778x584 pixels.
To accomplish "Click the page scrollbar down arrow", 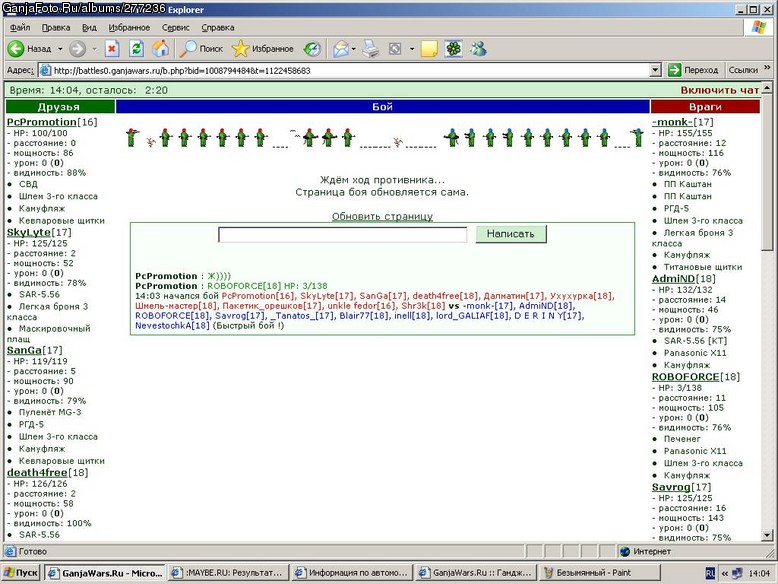I will coord(767,535).
